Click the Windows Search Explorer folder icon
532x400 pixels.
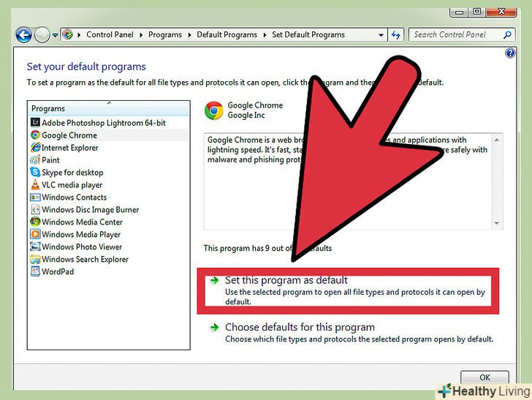(35, 259)
